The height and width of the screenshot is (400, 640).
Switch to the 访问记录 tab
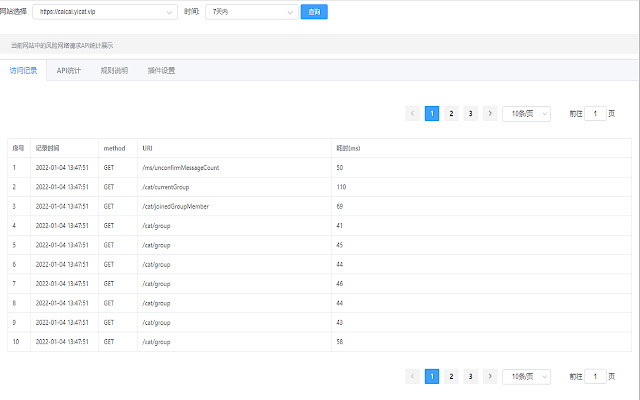23,71
